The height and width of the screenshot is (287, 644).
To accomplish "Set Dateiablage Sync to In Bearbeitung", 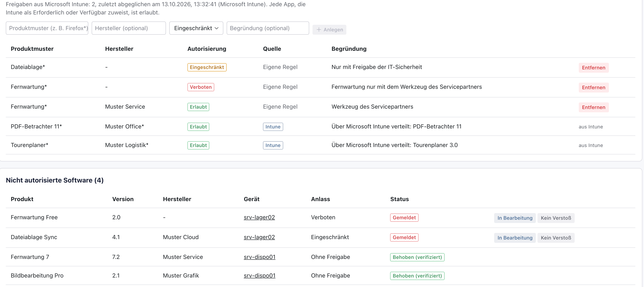I will [x=515, y=237].
